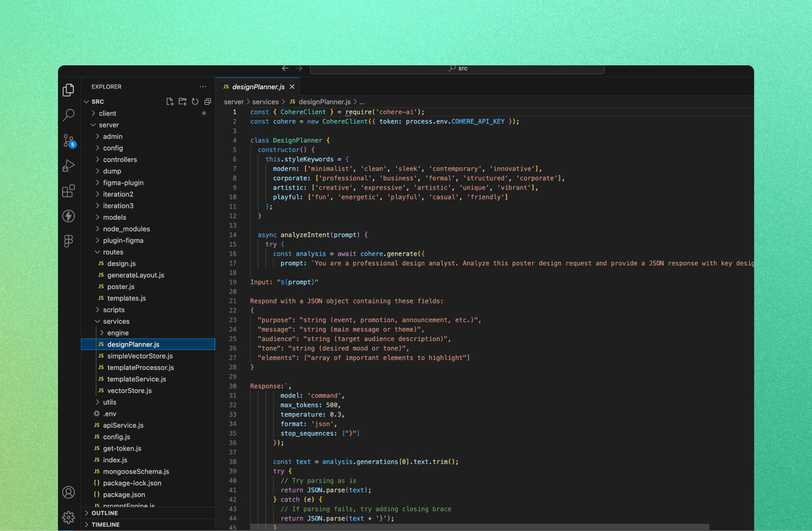Image resolution: width=812 pixels, height=531 pixels.
Task: Select the designPlanner.js editor tab
Action: pyautogui.click(x=258, y=87)
